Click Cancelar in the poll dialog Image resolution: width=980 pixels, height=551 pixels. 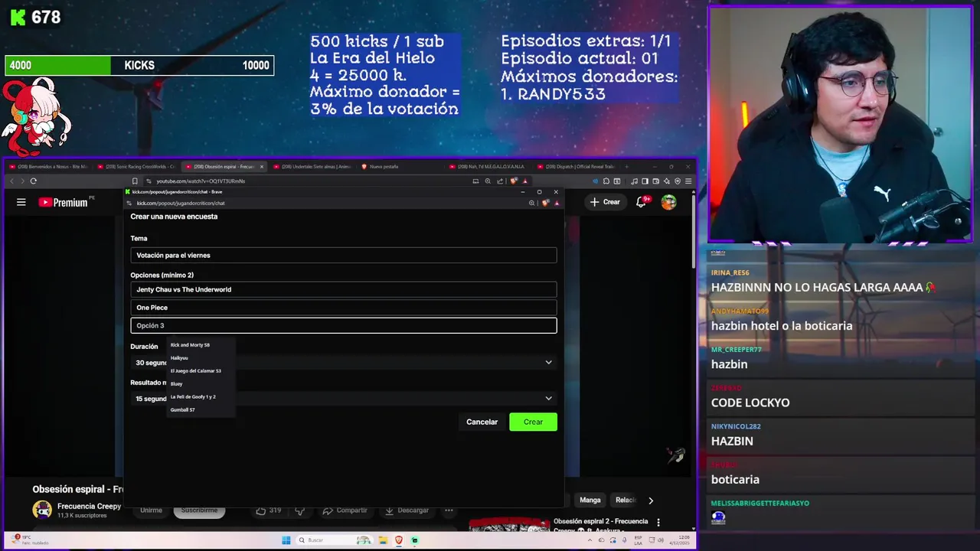482,422
